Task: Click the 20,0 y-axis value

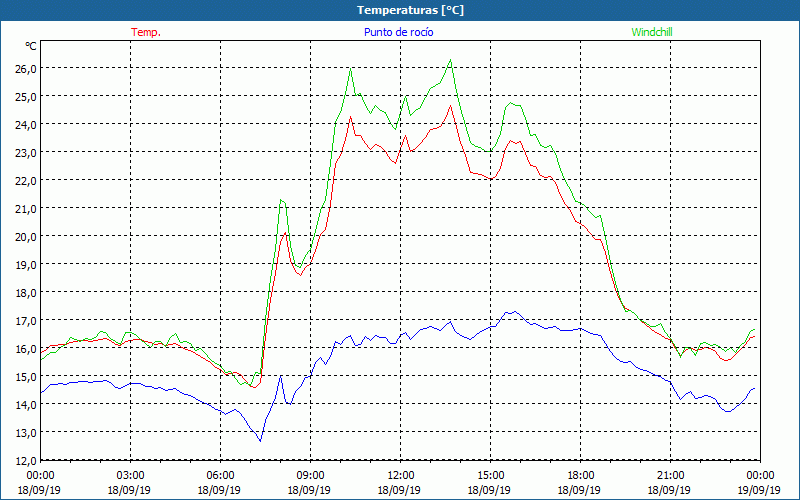Action: point(26,237)
